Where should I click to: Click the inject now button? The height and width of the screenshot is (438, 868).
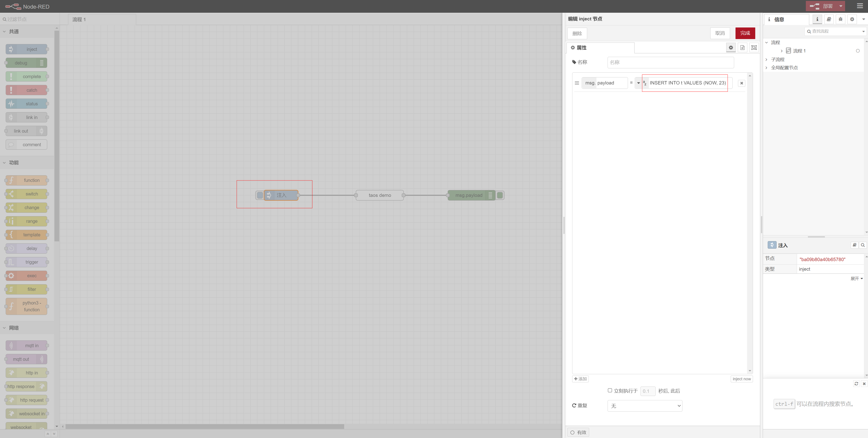(741, 379)
